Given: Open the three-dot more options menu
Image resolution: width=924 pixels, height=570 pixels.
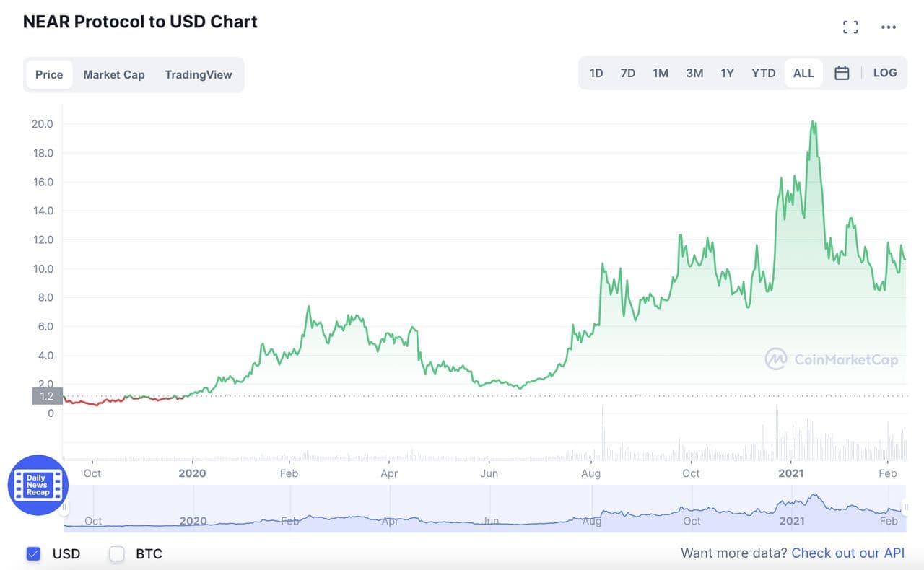Looking at the screenshot, I should point(889,27).
